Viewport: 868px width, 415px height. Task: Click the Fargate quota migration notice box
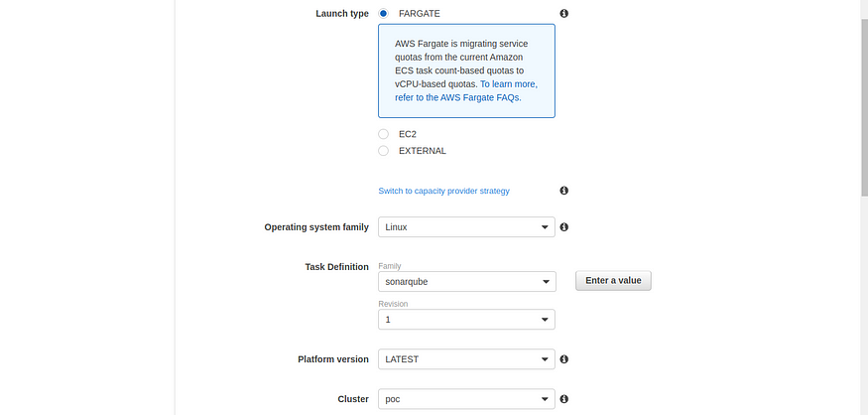click(466, 70)
